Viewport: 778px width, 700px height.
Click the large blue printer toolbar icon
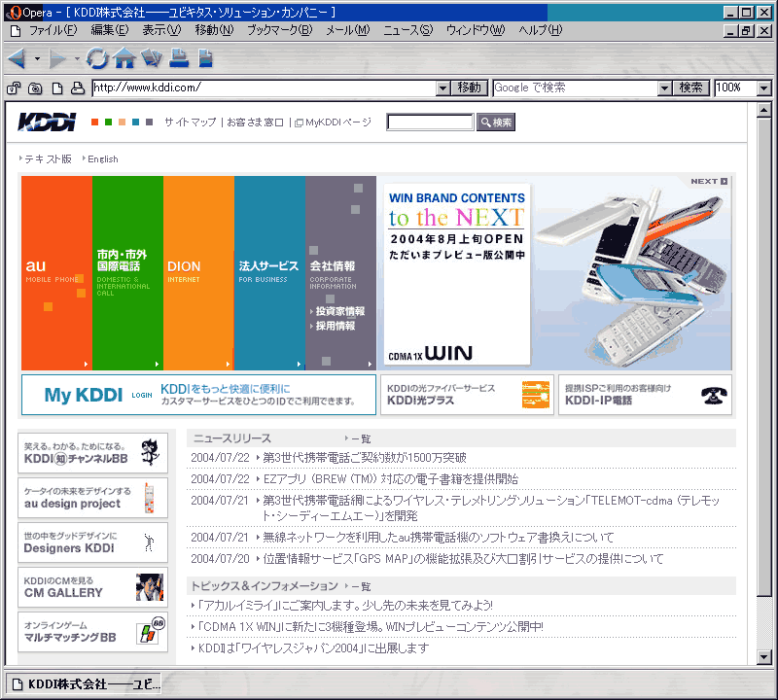point(179,58)
